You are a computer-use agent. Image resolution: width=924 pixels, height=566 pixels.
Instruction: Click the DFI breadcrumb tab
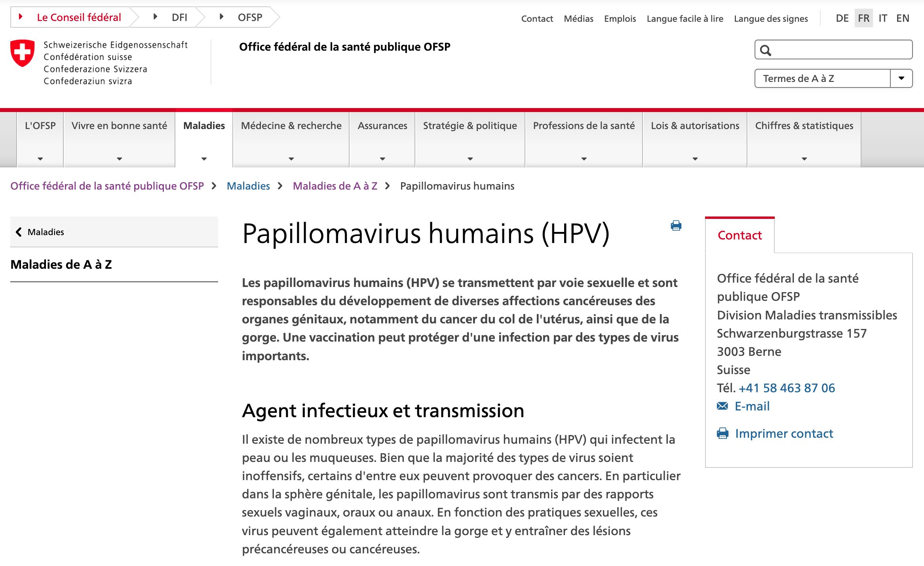point(179,17)
